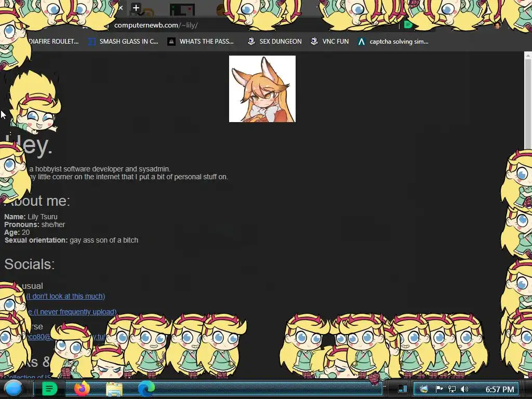Open the volume speaker tray icon
This screenshot has height=399, width=532.
[464, 389]
